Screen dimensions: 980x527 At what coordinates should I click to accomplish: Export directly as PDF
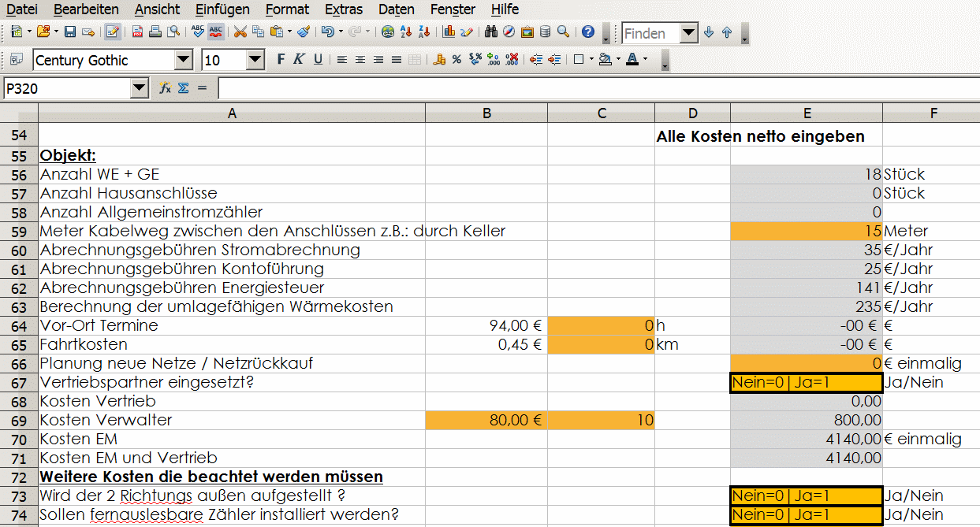pos(137,32)
